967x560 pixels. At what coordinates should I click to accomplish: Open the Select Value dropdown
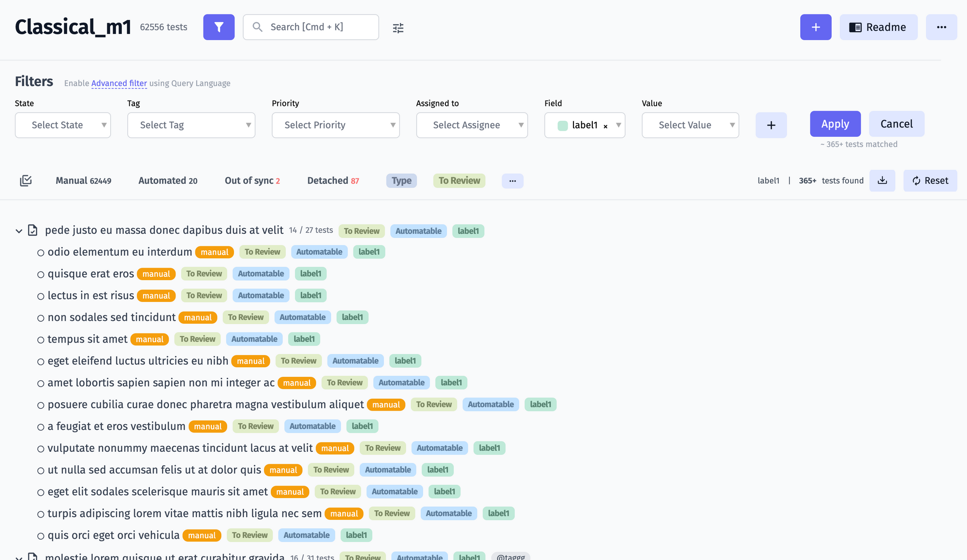(x=690, y=125)
